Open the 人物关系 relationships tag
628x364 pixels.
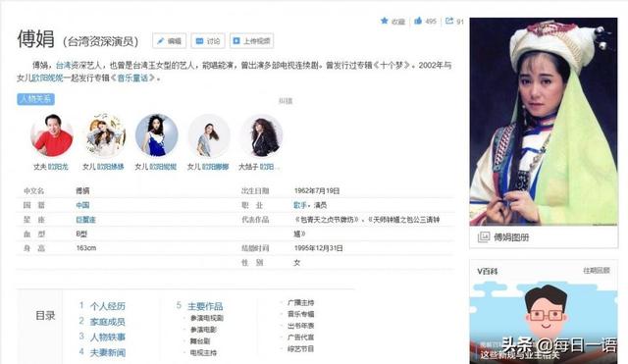point(35,99)
